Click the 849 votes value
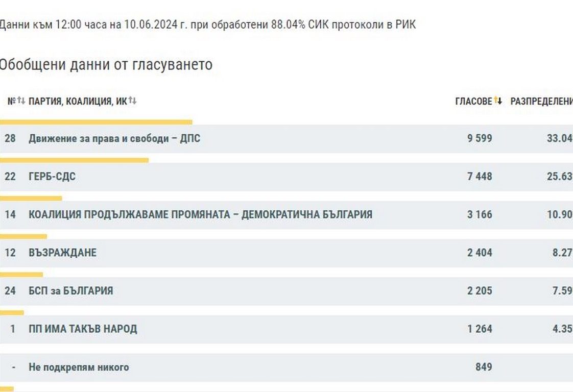Viewport: 573px width, 392px height. point(483,367)
